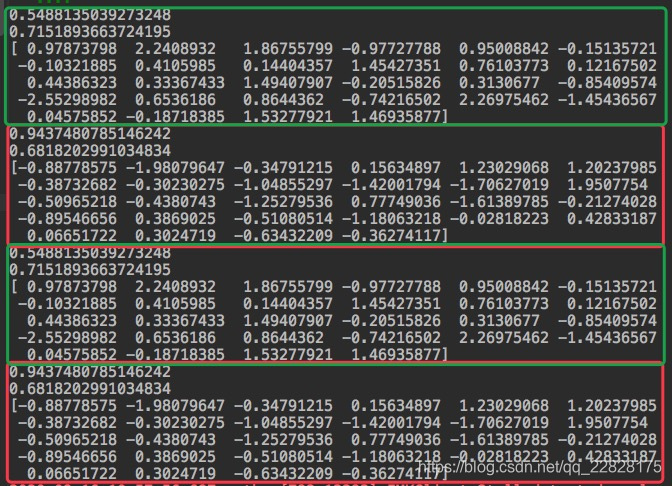Viewport: 672px width, 486px height.
Task: Choose value -0.38732682 in the fourth printed array
Action: [x=67, y=423]
